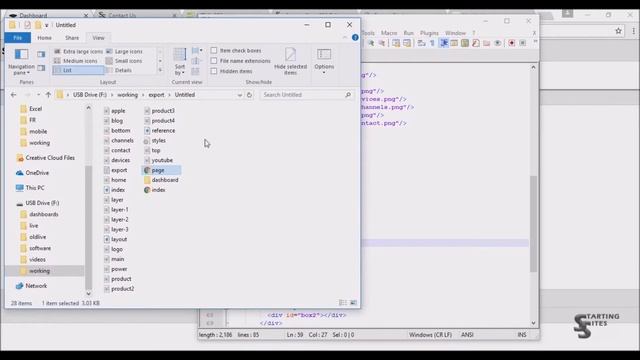Toggle word wrap icon in Notepad++ toolbar
The height and width of the screenshot is (360, 640).
[422, 43]
